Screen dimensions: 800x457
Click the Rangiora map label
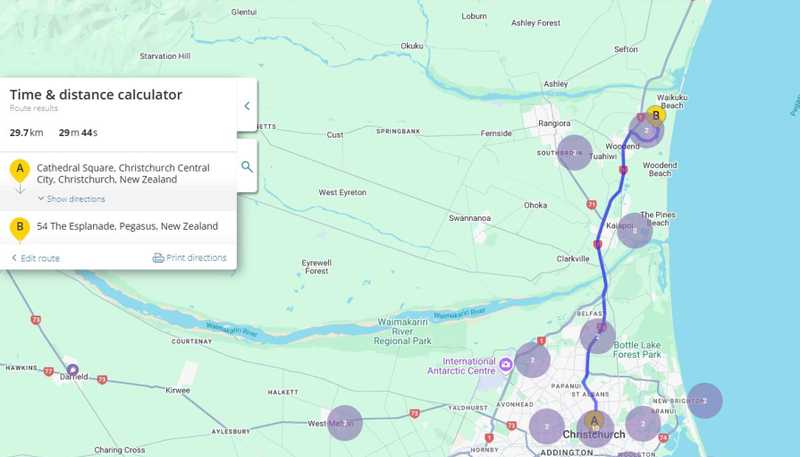554,123
